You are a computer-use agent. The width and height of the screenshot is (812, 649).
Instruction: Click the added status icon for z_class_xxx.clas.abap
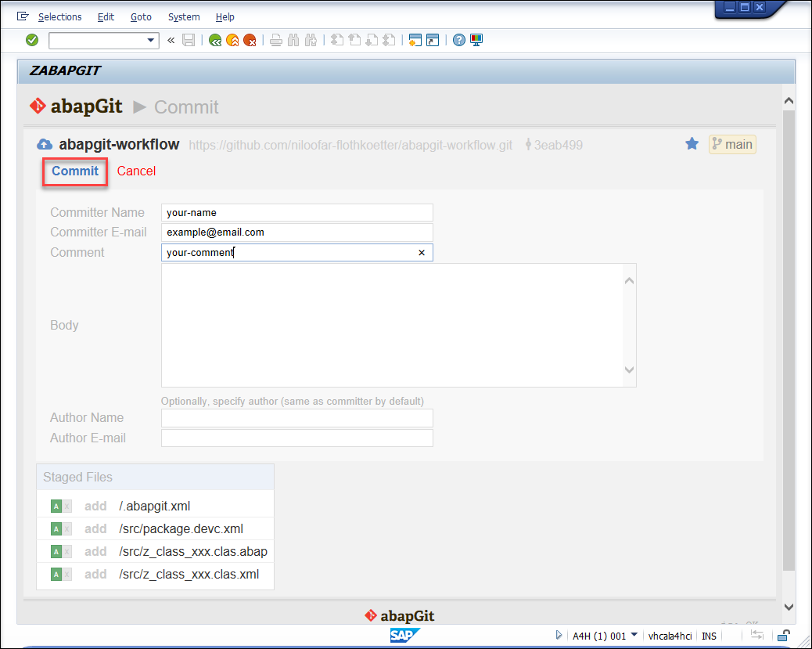click(x=56, y=552)
